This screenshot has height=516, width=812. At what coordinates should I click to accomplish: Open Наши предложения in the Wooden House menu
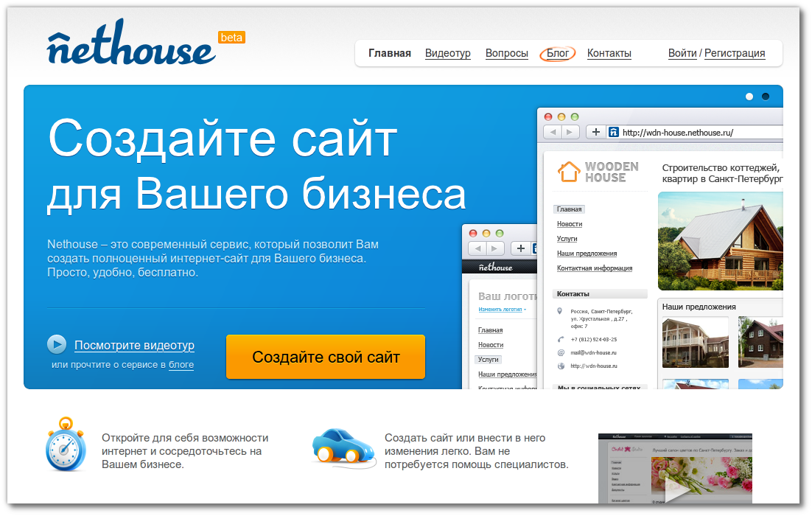(587, 254)
